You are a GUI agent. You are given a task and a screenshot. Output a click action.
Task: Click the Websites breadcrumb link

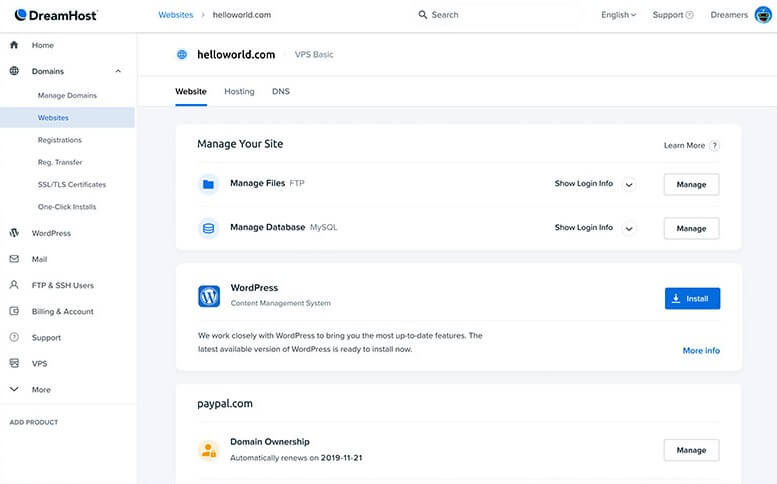pyautogui.click(x=175, y=15)
